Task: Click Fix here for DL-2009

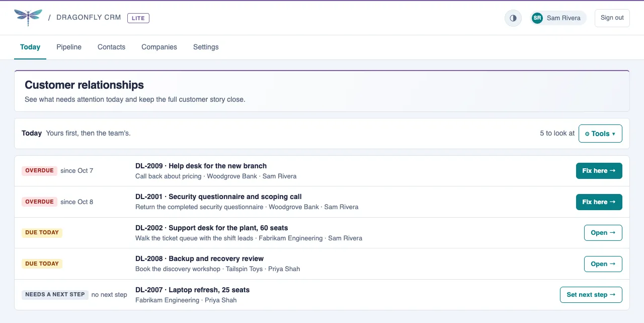Action: point(599,171)
